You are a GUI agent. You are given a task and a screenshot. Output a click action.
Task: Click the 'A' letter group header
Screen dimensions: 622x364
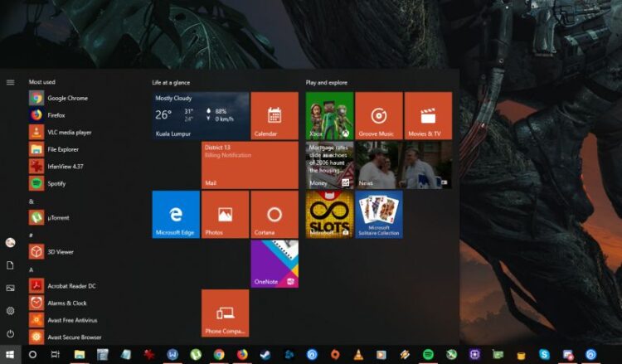31,269
